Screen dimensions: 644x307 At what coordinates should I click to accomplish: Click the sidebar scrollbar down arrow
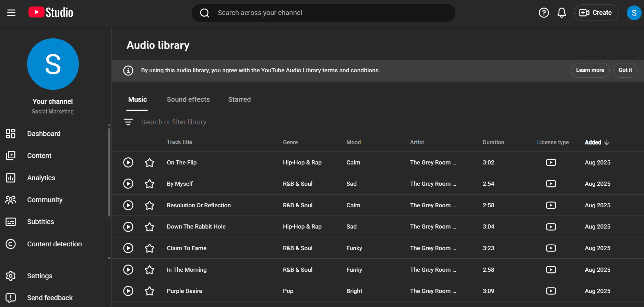(109, 258)
